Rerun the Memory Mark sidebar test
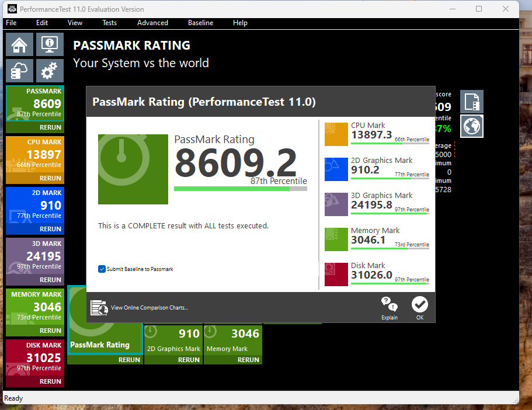 50,331
